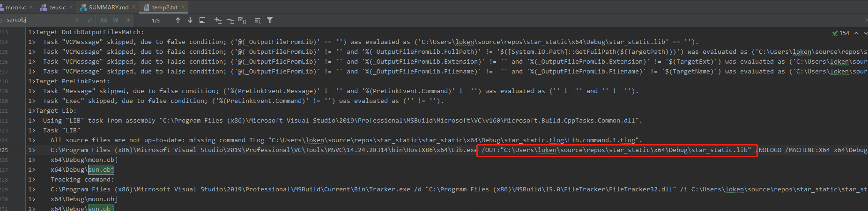
Task: Jump to next highlighted typo chevron
Action: (x=865, y=33)
